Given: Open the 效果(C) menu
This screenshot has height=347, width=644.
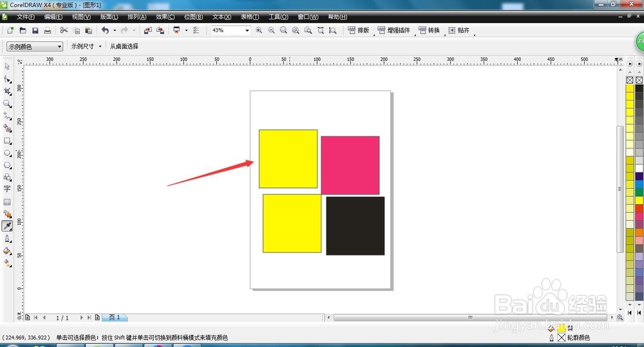Looking at the screenshot, I should 165,17.
